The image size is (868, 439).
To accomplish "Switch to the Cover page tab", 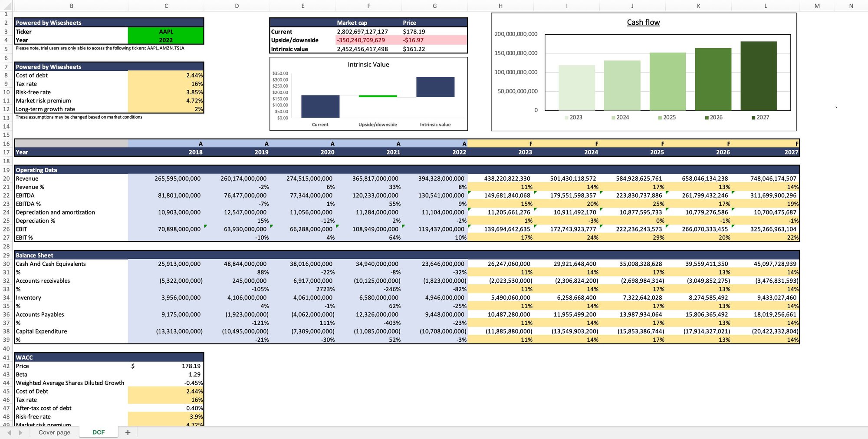I will (x=54, y=432).
